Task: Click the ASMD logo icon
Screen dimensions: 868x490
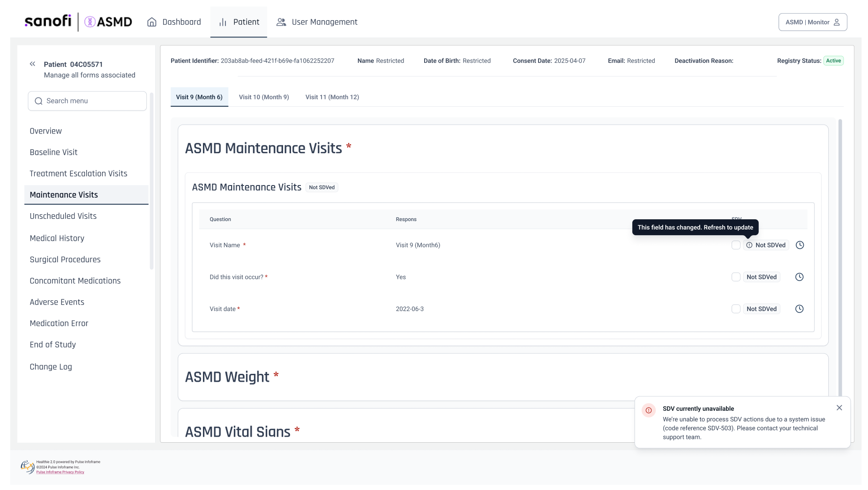Action: point(90,22)
